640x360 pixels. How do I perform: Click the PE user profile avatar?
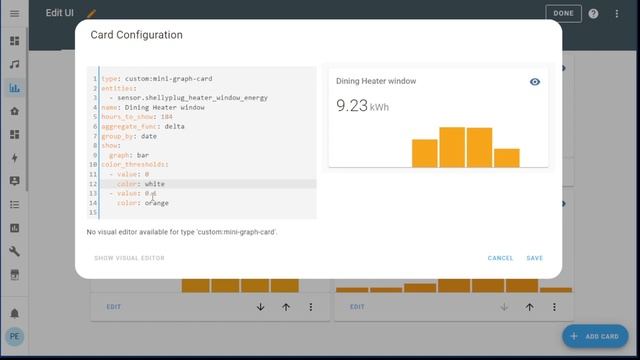pyautogui.click(x=14, y=336)
